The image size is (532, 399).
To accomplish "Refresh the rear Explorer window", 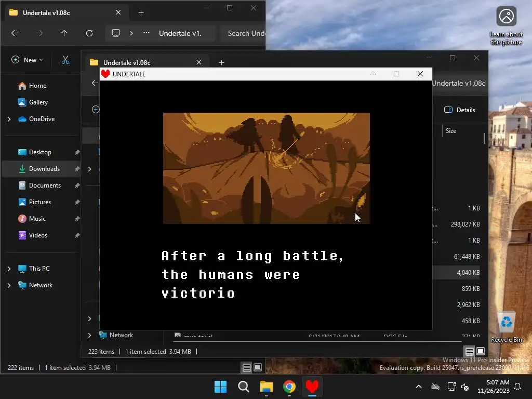I will [89, 33].
